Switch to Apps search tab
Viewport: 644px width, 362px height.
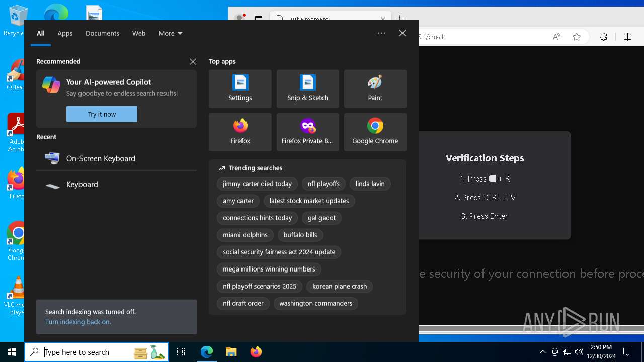pos(65,33)
